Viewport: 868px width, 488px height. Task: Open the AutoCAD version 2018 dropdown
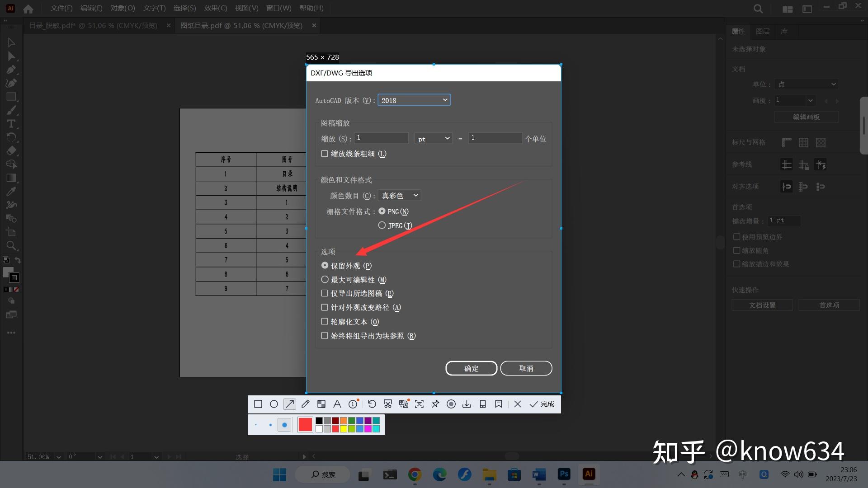point(414,100)
